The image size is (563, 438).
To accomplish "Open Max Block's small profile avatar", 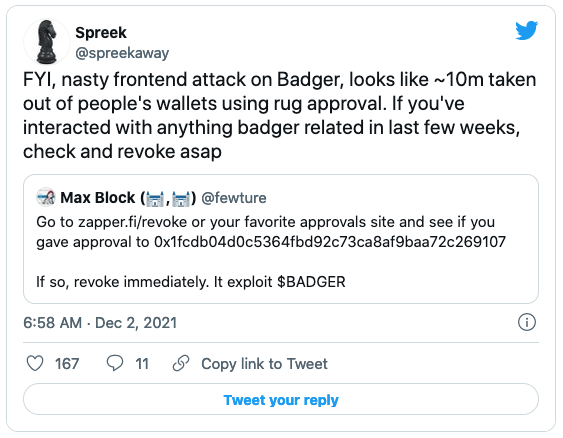I will click(46, 197).
